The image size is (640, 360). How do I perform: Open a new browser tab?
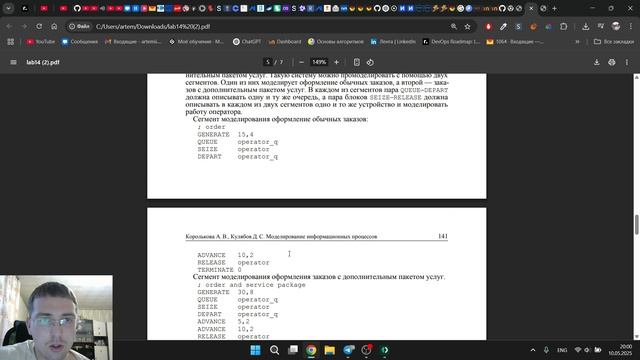pyautogui.click(x=554, y=8)
